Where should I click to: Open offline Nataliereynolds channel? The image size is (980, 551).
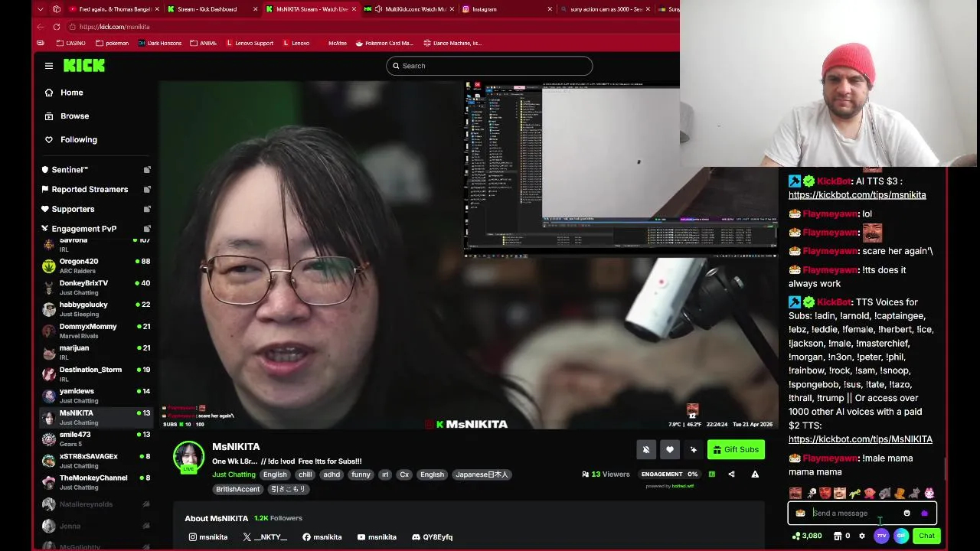96,504
